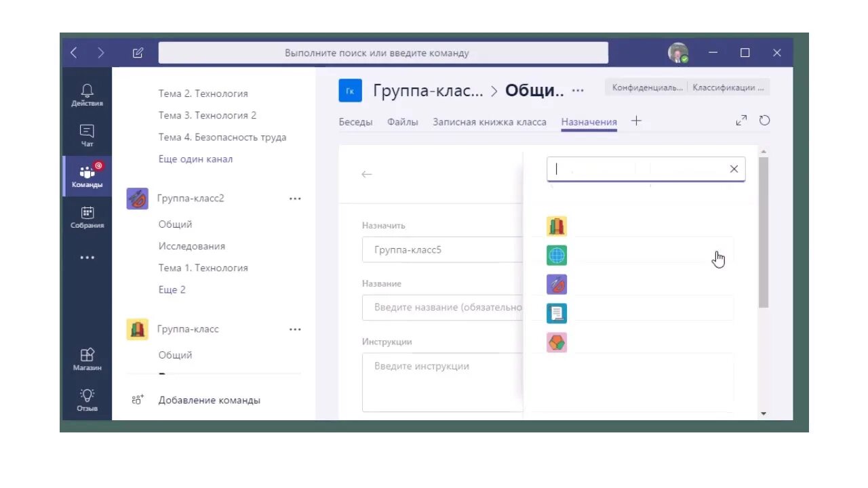Select the class with books icon in dropdown
Screen dimensions: 868x488
click(557, 226)
